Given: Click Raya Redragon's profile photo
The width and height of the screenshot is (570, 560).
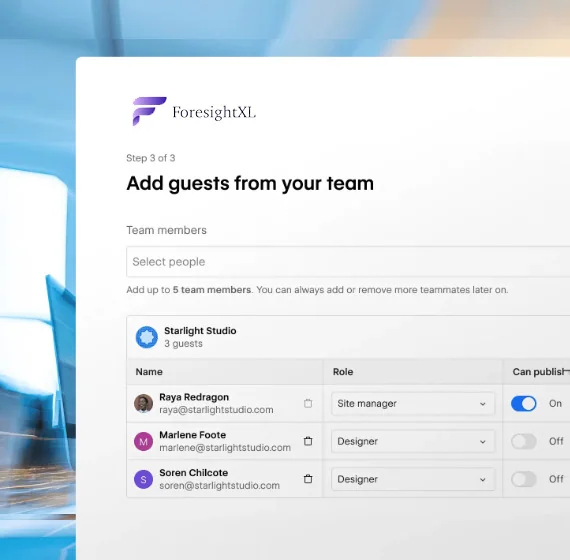Looking at the screenshot, I should point(143,403).
